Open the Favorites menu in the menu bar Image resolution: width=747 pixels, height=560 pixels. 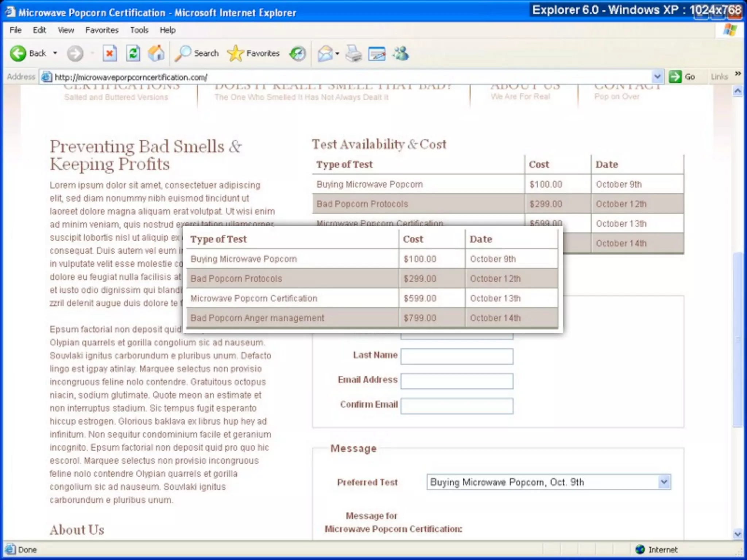click(102, 30)
